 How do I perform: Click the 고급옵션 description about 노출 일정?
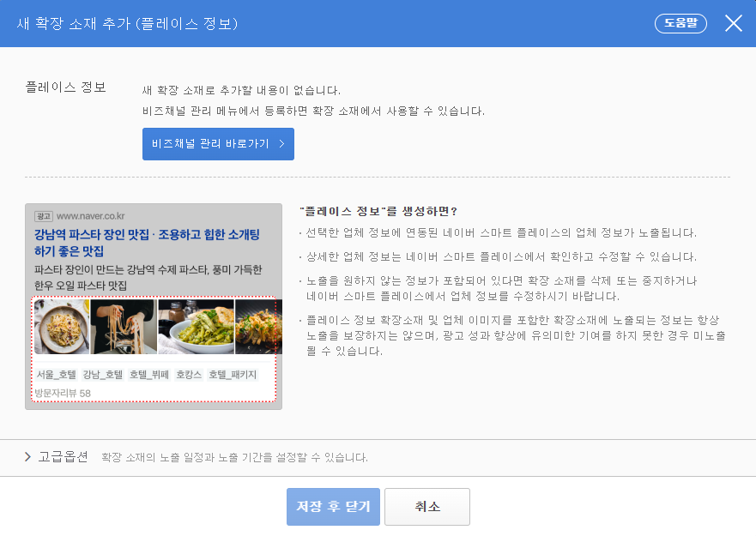tap(234, 457)
